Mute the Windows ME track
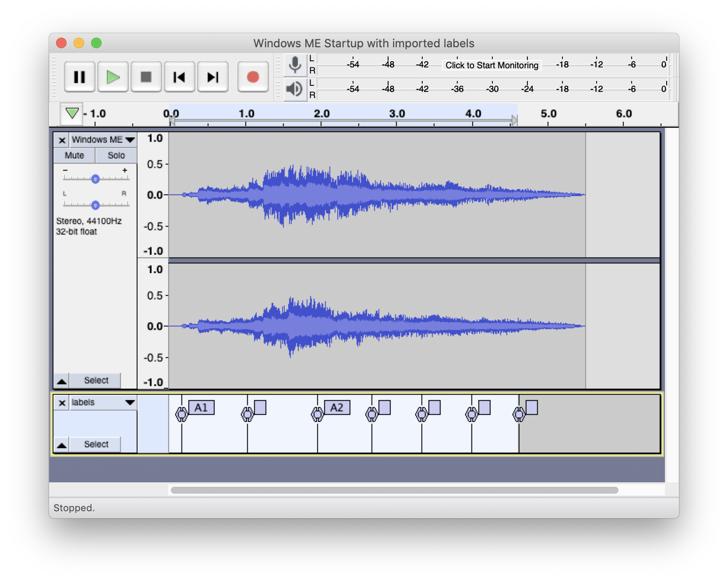 point(74,155)
